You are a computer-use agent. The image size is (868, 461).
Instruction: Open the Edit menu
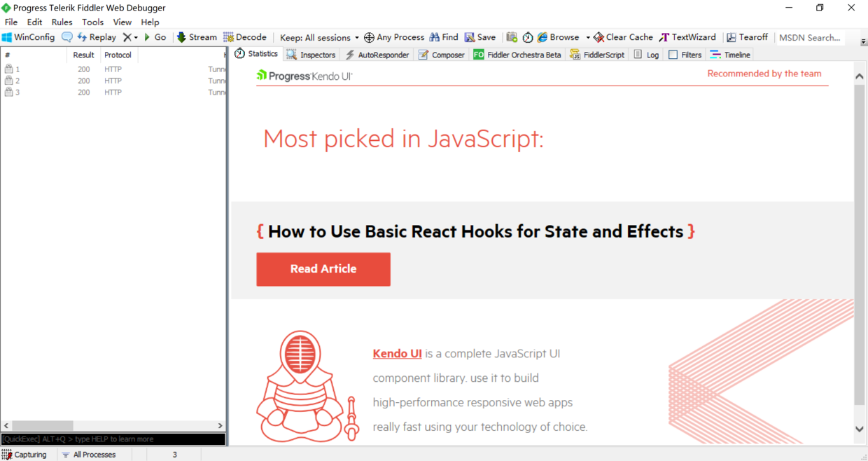35,22
